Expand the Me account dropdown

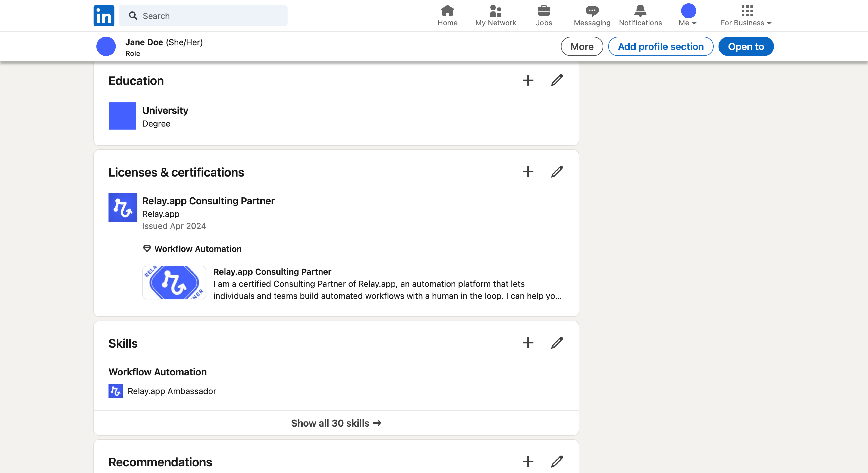(688, 16)
